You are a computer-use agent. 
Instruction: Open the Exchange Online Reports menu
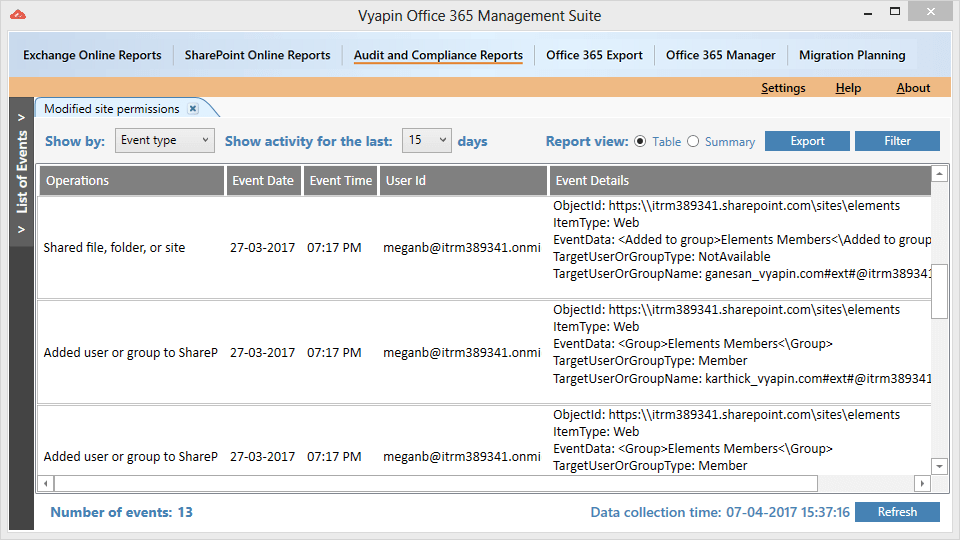(x=92, y=55)
